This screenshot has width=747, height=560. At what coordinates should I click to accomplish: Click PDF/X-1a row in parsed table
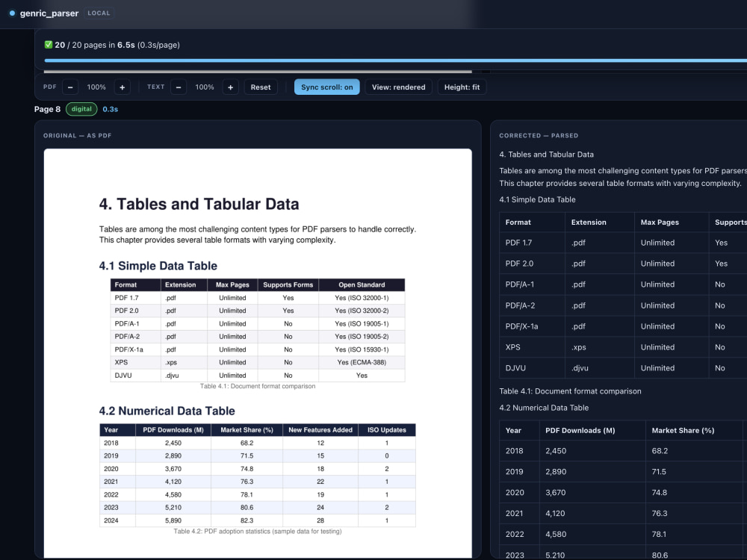(x=623, y=326)
